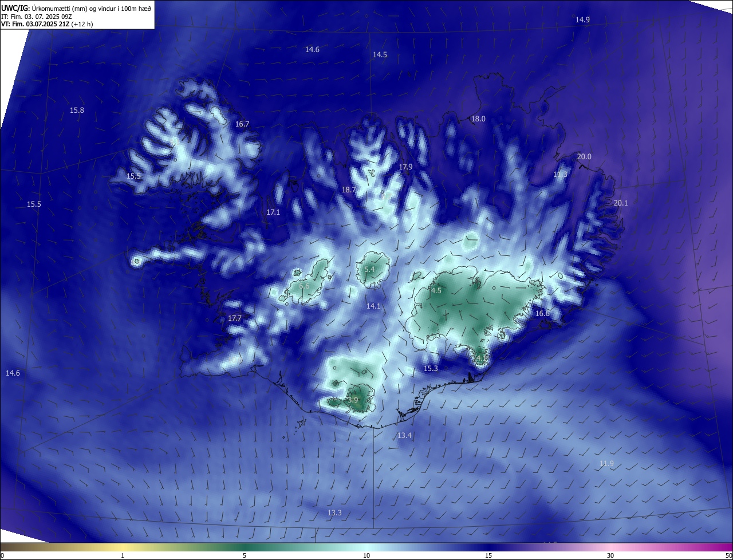This screenshot has width=733, height=560.
Task: Click the color scale tick label 1
Action: pos(123,556)
